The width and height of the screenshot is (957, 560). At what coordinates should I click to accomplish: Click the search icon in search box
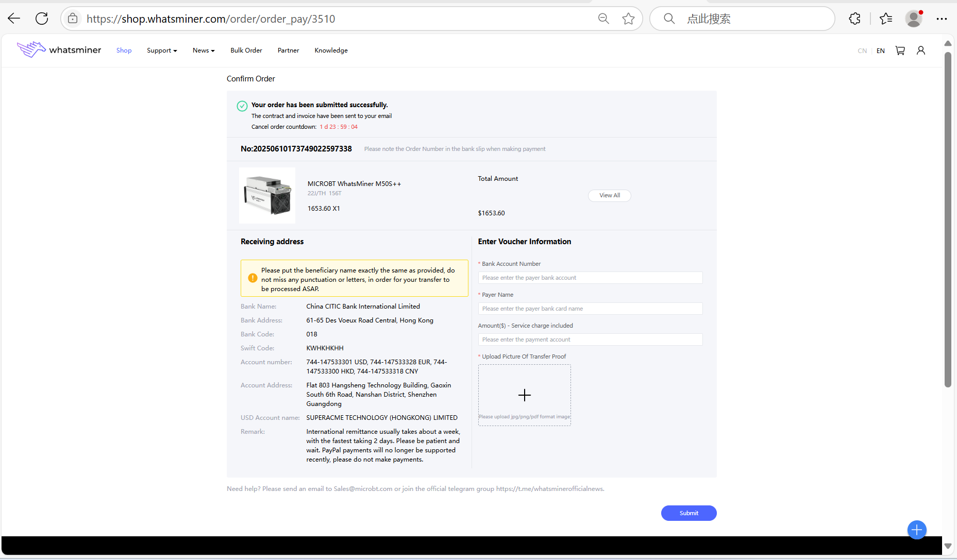coord(669,19)
